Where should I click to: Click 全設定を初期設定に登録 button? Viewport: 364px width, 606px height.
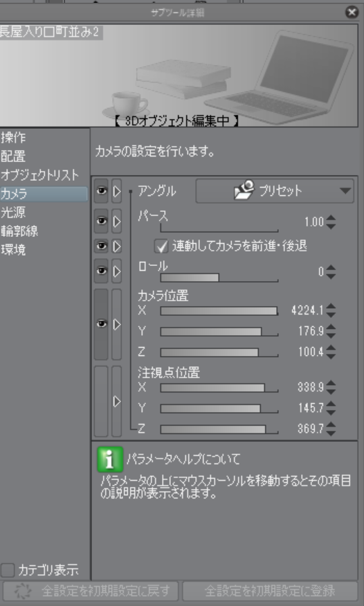tap(270, 591)
